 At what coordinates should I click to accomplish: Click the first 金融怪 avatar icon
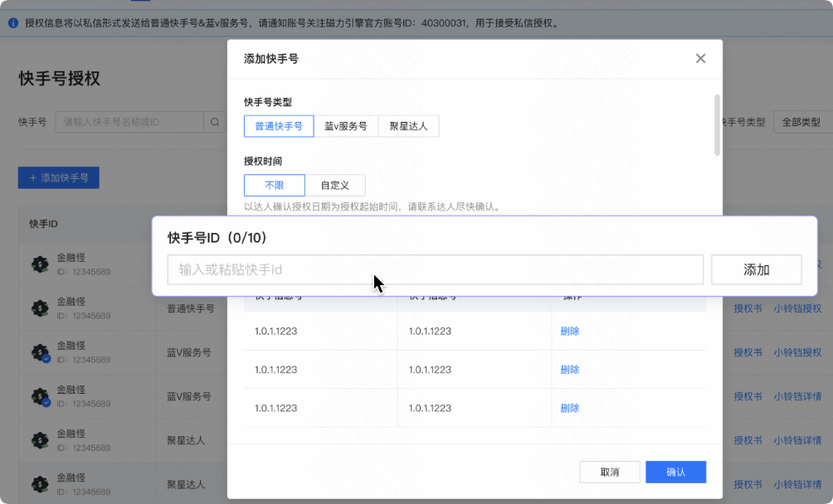pos(40,264)
